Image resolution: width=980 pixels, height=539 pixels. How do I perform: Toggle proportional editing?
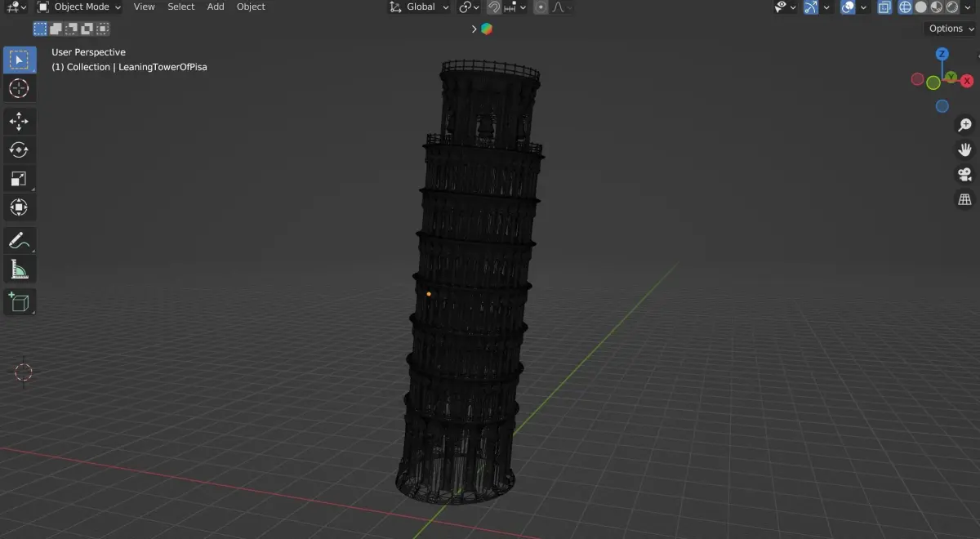coord(541,7)
